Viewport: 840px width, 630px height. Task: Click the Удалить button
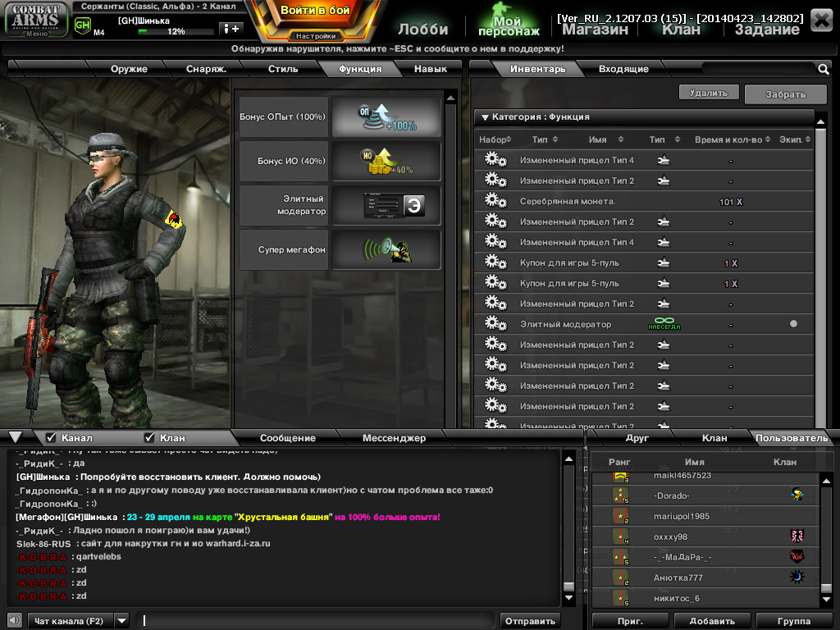click(x=709, y=93)
